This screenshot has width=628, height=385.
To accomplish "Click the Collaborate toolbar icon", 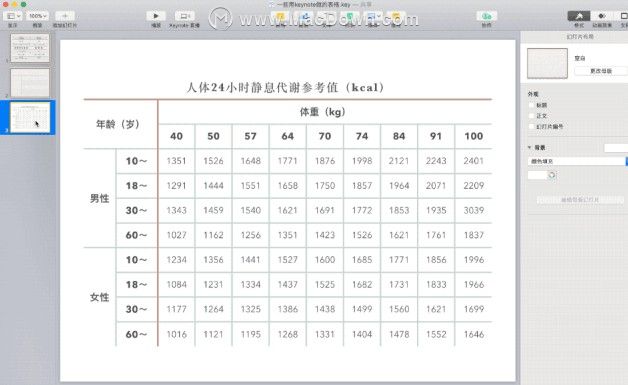I will click(487, 16).
